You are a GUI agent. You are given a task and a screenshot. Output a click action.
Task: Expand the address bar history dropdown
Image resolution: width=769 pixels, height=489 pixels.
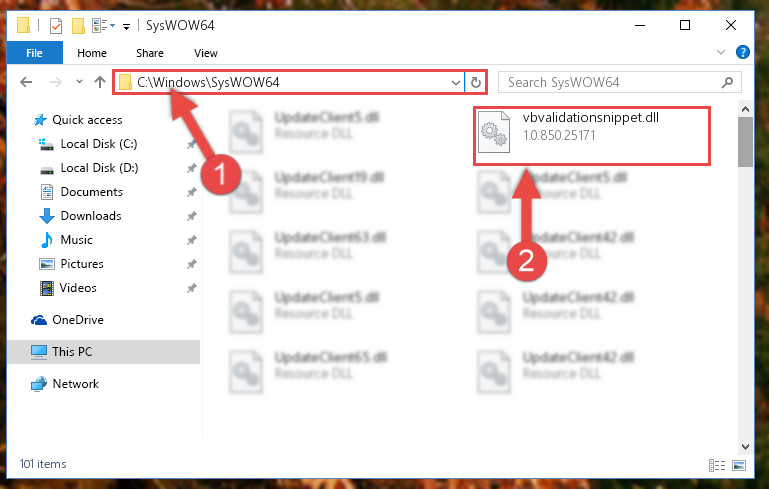click(x=456, y=82)
